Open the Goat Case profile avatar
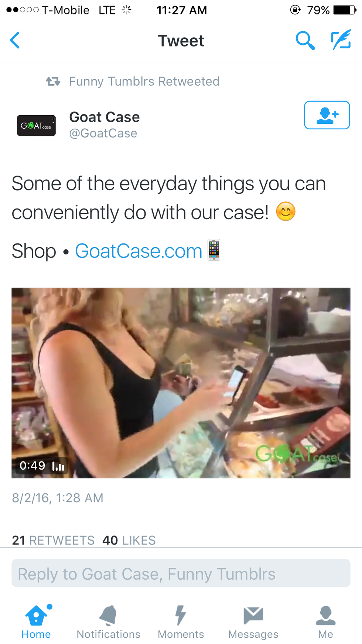Image resolution: width=362 pixels, height=644 pixels. click(x=36, y=125)
